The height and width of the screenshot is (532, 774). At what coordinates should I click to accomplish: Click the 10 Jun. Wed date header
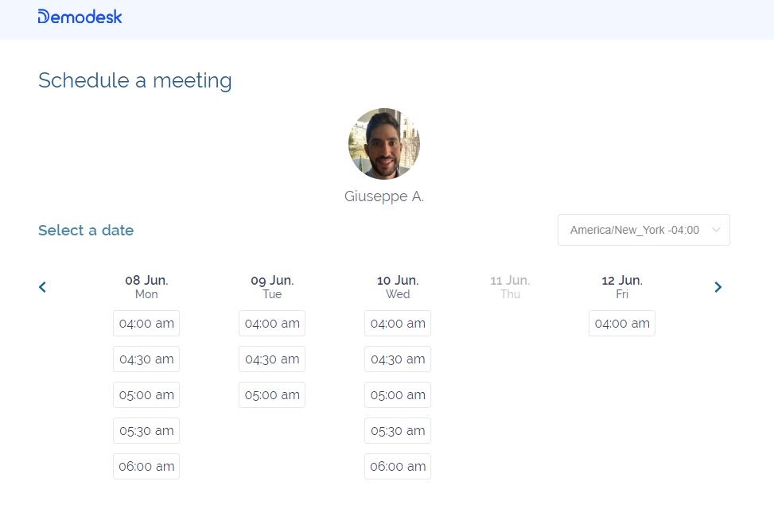coord(398,287)
